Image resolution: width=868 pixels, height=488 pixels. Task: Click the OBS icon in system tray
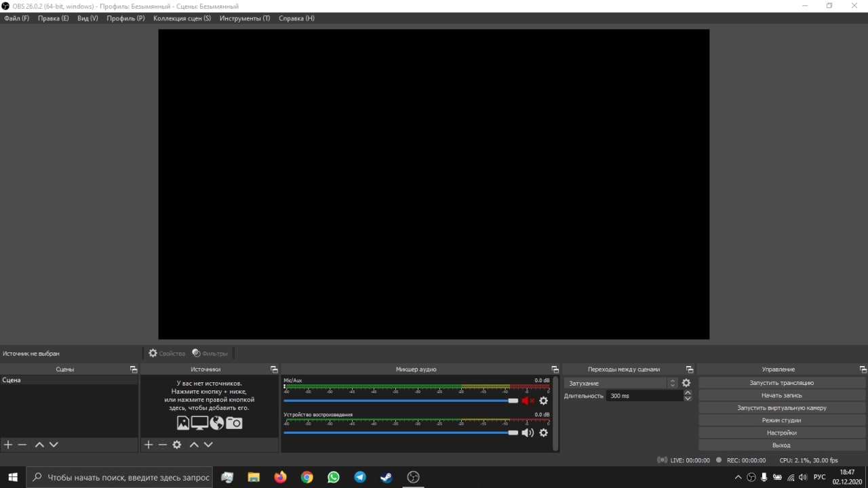pos(751,477)
